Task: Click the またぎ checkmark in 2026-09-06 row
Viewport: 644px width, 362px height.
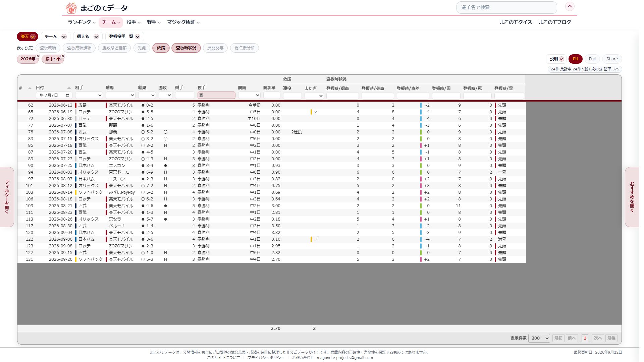Action: tap(316, 239)
